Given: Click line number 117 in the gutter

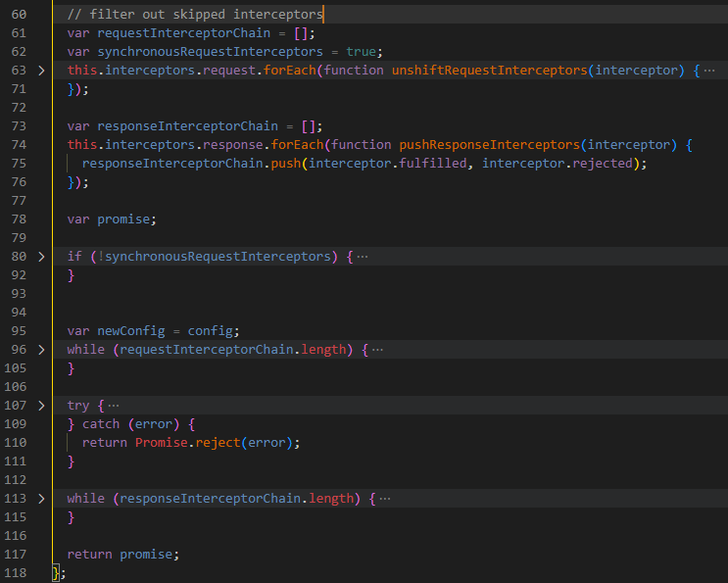Looking at the screenshot, I should click(19, 555).
